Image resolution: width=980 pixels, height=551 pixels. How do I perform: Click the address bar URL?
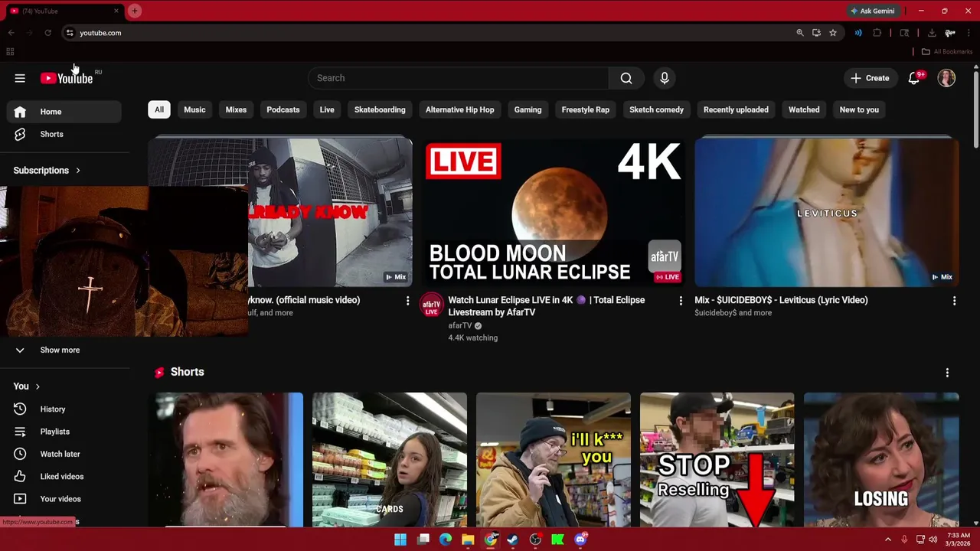pos(100,33)
